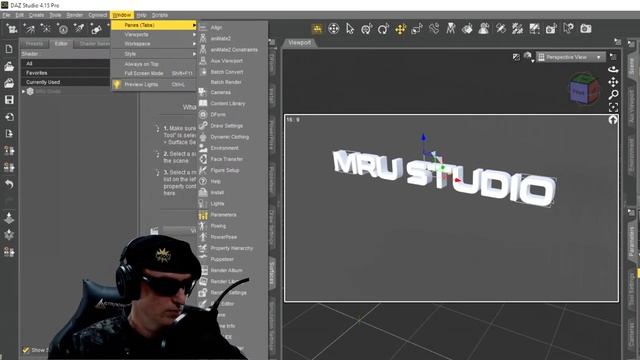Select the Rotate tool
Viewport: 640px width, 360px height.
point(383,29)
